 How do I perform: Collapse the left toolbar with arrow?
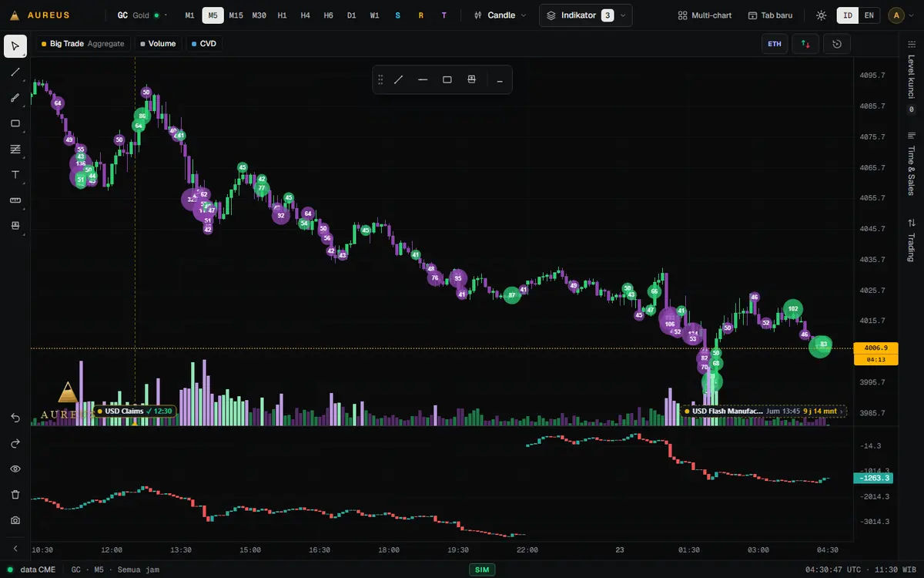[15, 548]
